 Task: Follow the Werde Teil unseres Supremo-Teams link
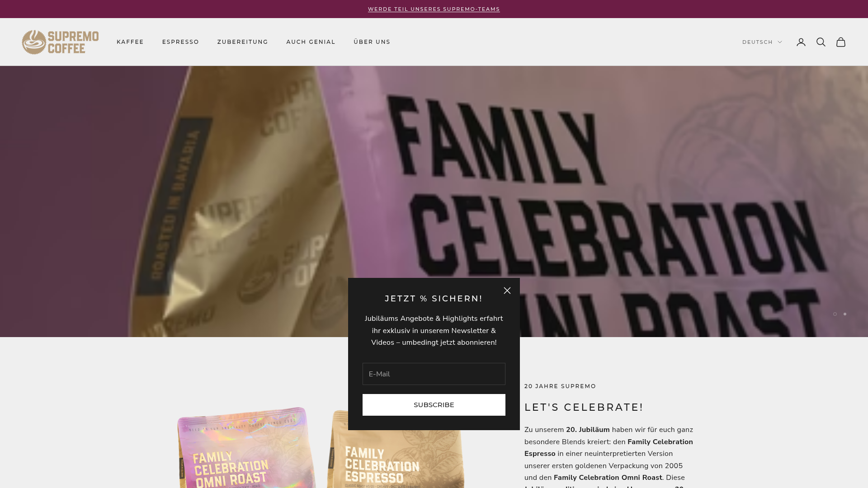[434, 9]
